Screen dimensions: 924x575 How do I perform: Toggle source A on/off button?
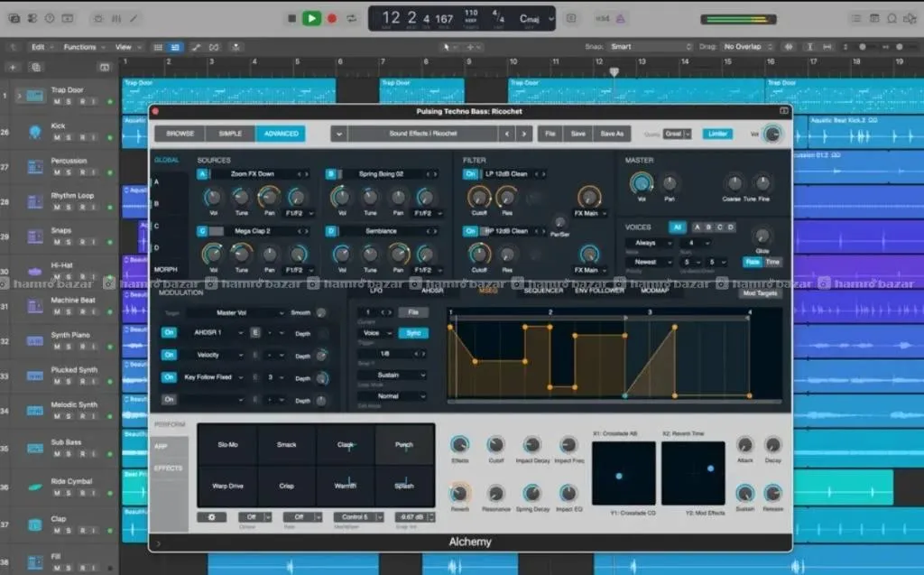point(202,174)
